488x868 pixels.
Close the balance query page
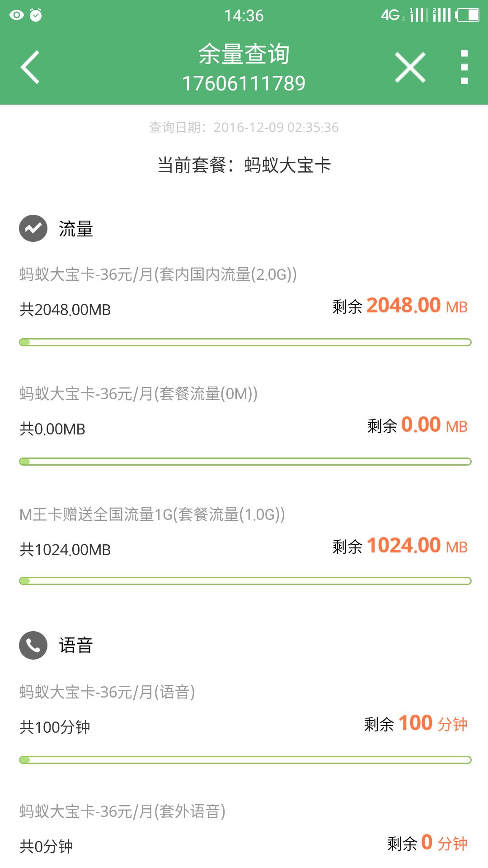410,67
